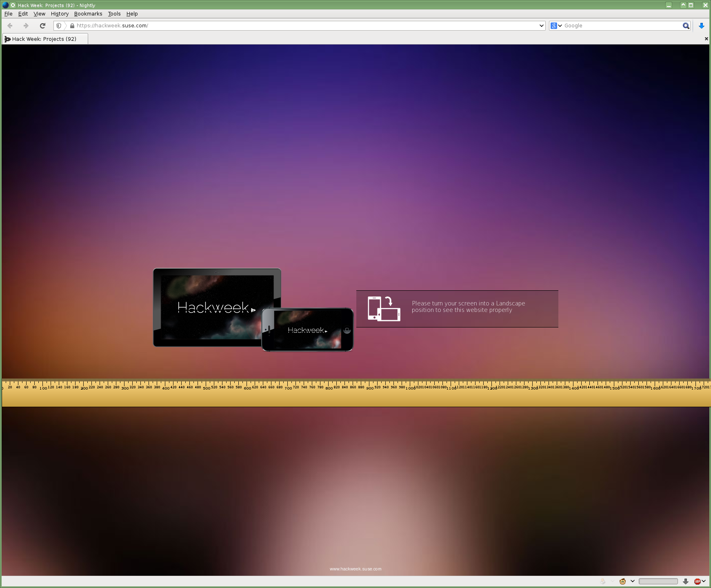Click the padlock site security icon
This screenshot has height=588, width=711.
(x=72, y=26)
